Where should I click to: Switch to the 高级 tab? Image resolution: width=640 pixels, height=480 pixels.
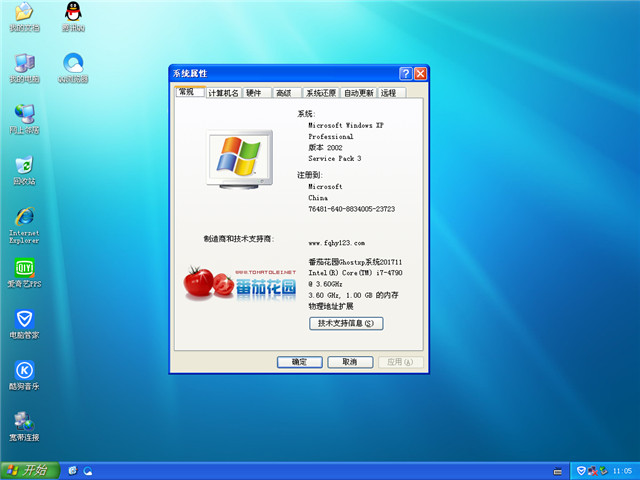click(x=287, y=93)
